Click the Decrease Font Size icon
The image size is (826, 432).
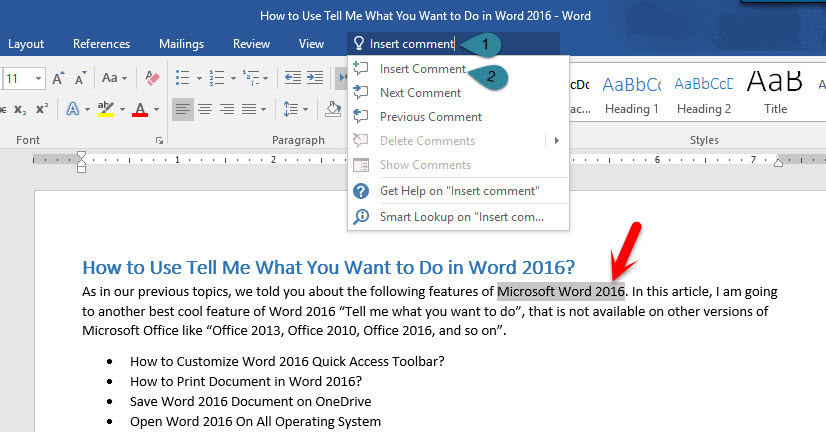click(80, 78)
